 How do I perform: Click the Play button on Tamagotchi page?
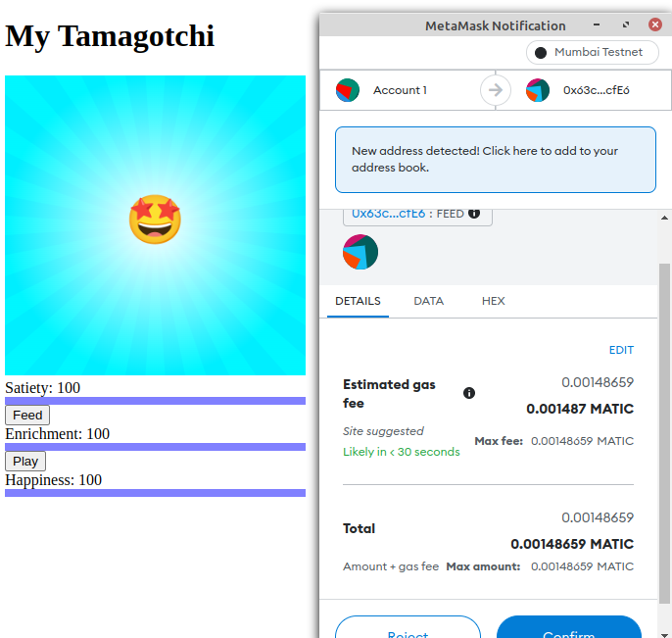click(x=25, y=461)
